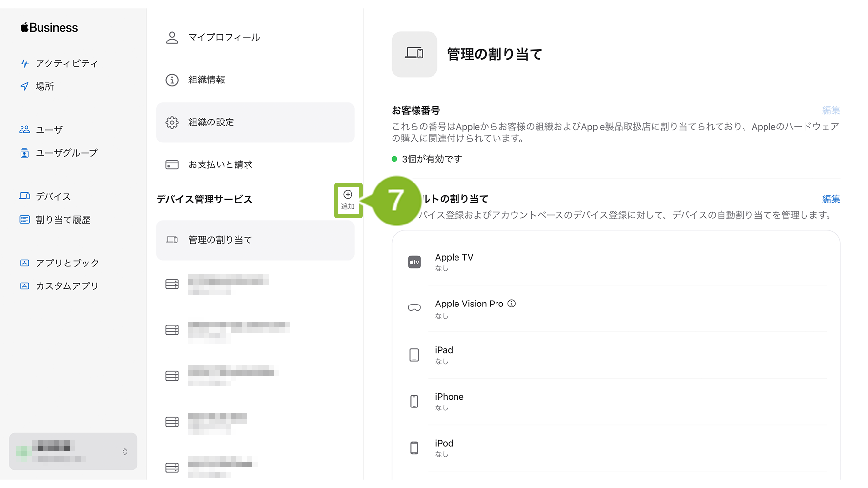Click the 場所 arrow icon
The image size is (868, 488).
click(x=24, y=86)
